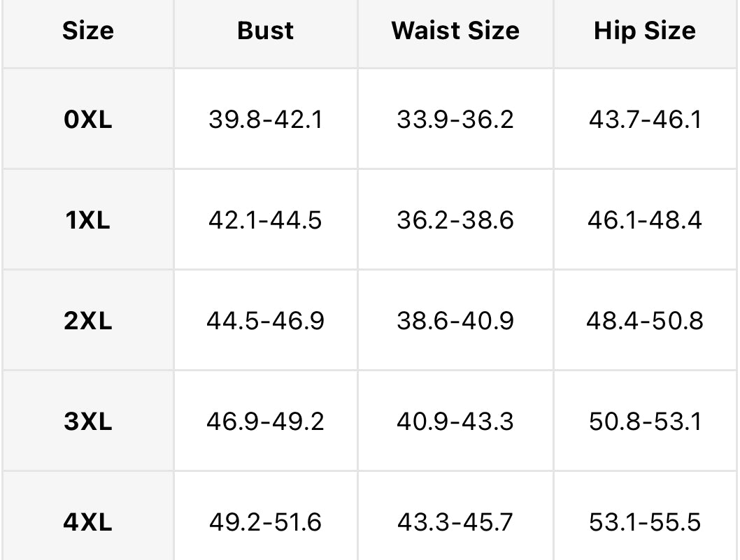Click the Hip Size column header
The image size is (740, 560).
pyautogui.click(x=645, y=31)
